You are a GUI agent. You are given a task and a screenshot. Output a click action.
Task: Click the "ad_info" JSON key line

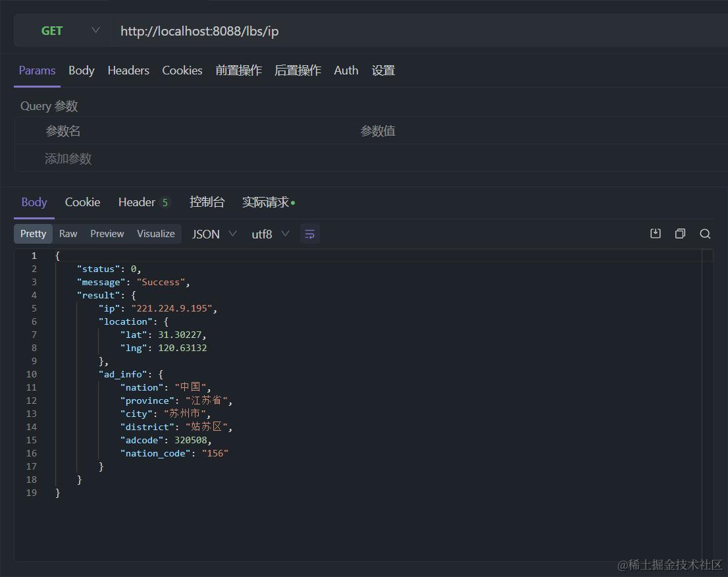(x=130, y=374)
